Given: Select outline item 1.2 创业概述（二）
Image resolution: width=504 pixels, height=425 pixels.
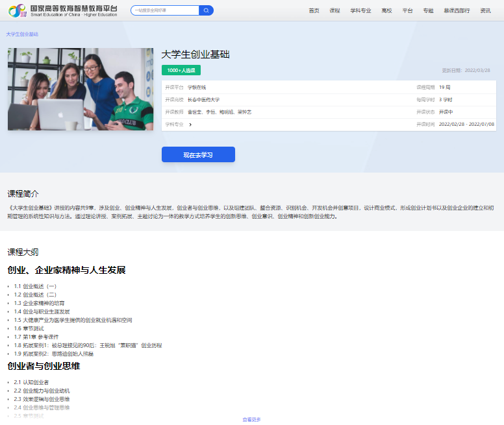Looking at the screenshot, I should (x=35, y=295).
